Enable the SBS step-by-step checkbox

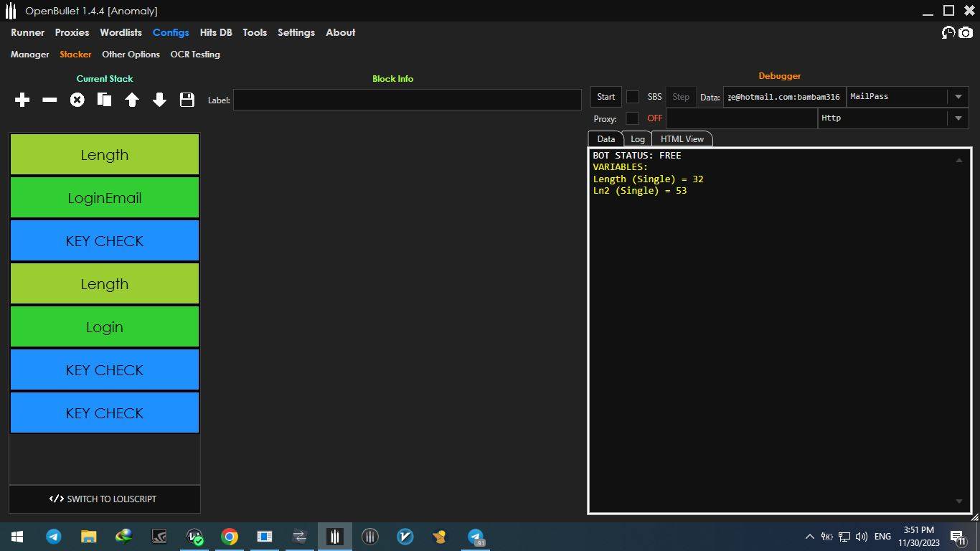pos(633,97)
